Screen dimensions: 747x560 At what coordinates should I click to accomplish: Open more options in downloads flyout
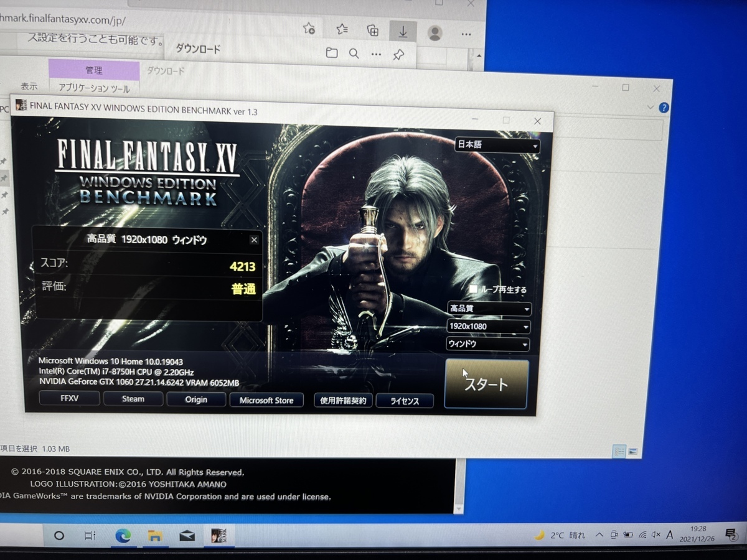pos(376,54)
